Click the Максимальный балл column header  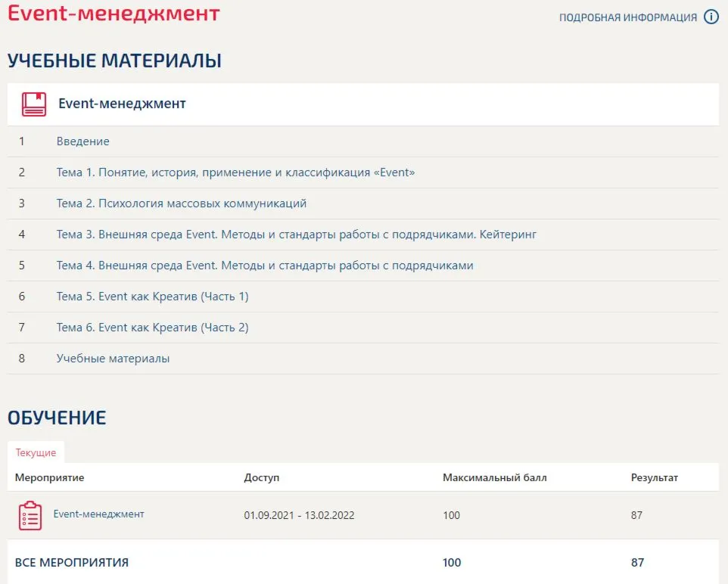click(x=494, y=477)
